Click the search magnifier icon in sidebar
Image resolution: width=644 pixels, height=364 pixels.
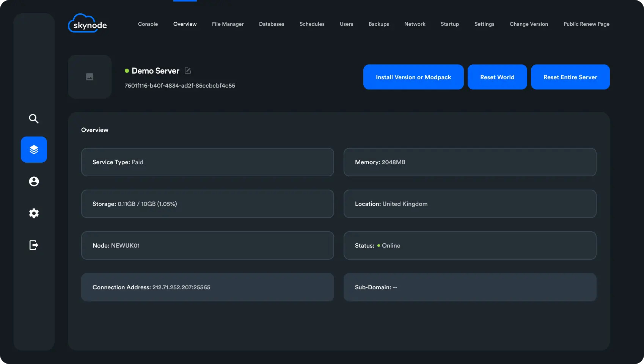click(34, 119)
